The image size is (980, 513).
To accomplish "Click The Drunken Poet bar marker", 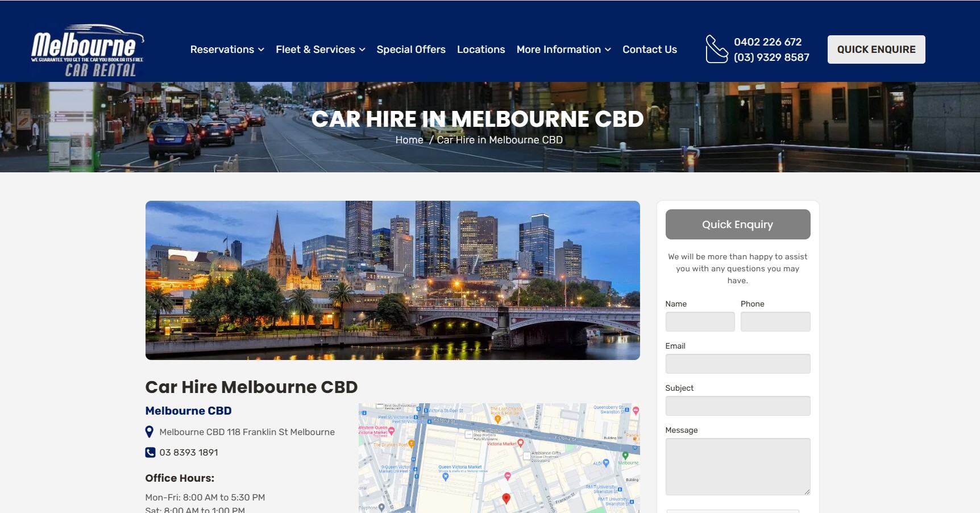I will pyautogui.click(x=411, y=444).
